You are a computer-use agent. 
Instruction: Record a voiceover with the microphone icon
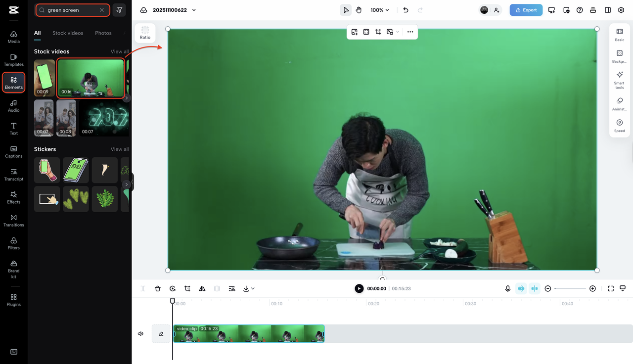tap(507, 288)
